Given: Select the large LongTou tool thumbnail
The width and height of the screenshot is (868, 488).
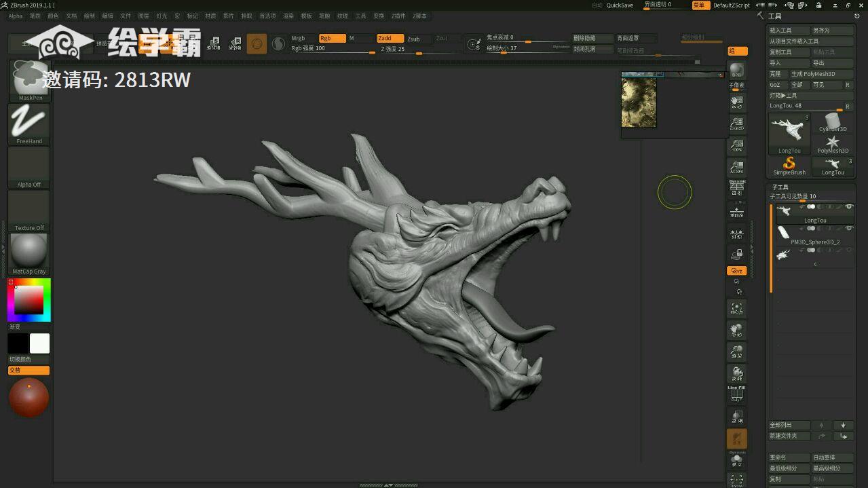Looking at the screenshot, I should (789, 133).
